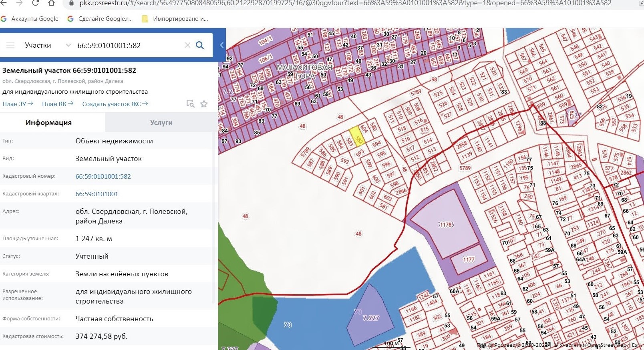Click the МАЛАХИТОВАЯ ГОРА map label

coord(305,72)
